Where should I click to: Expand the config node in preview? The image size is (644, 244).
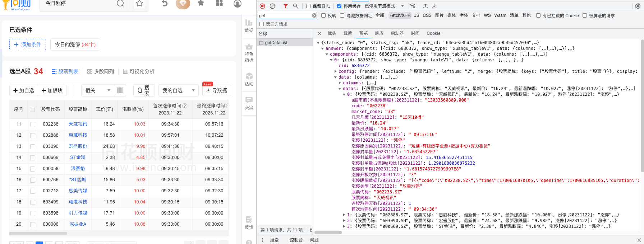336,71
